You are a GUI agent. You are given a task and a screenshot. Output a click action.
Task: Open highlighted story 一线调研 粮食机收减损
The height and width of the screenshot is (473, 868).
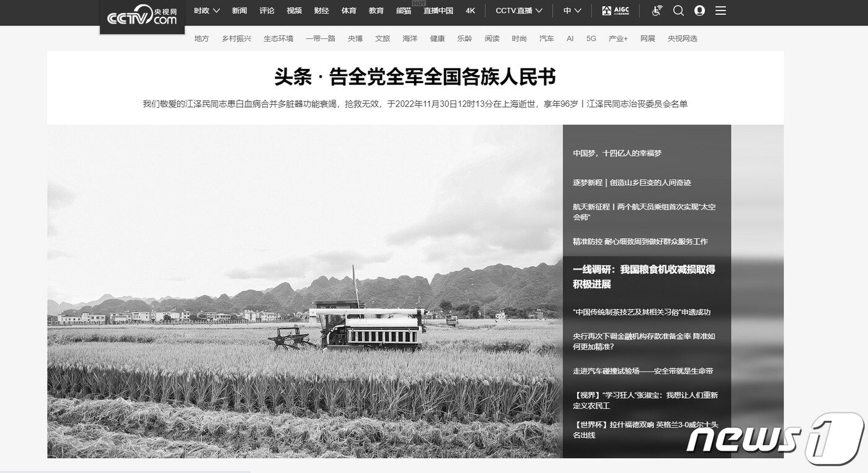pos(644,276)
